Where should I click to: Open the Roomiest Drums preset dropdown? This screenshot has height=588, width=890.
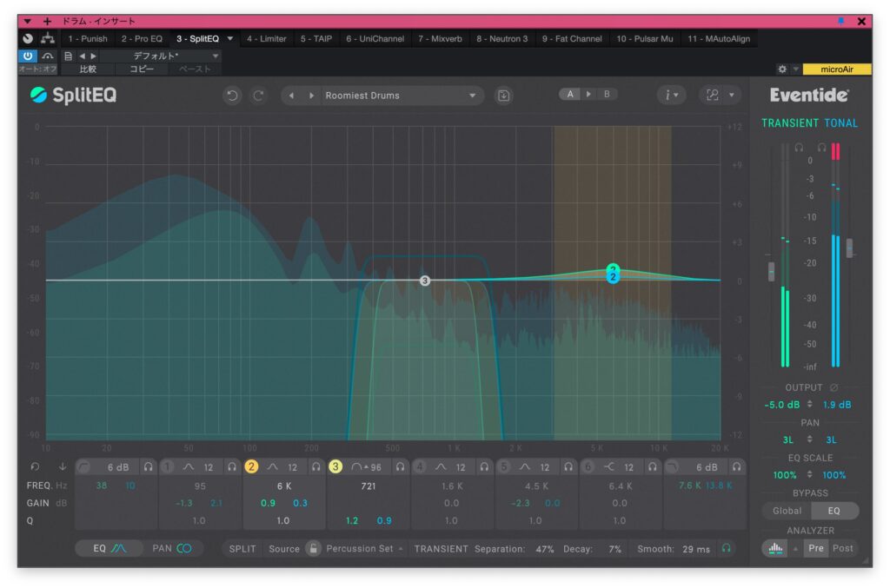click(x=473, y=96)
